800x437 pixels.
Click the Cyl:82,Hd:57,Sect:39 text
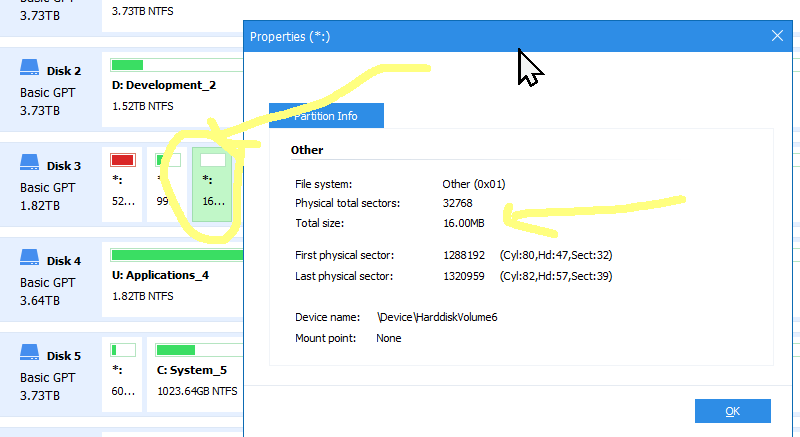(x=556, y=276)
